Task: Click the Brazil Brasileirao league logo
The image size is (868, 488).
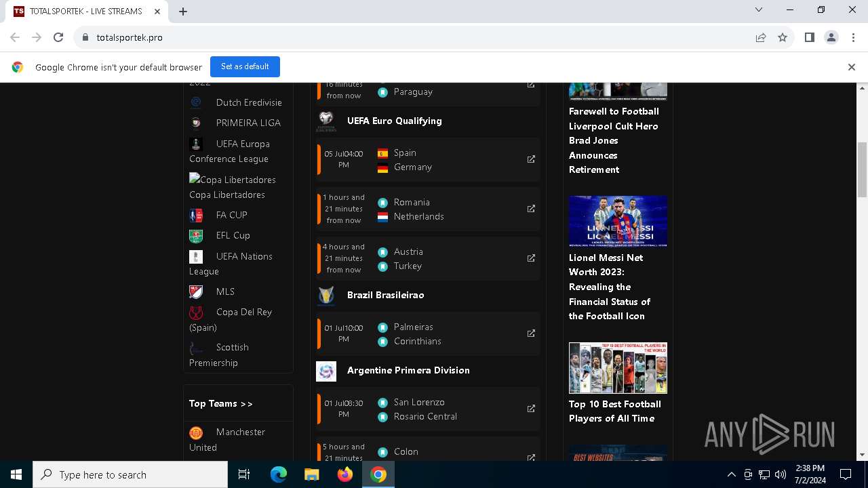Action: pos(326,296)
